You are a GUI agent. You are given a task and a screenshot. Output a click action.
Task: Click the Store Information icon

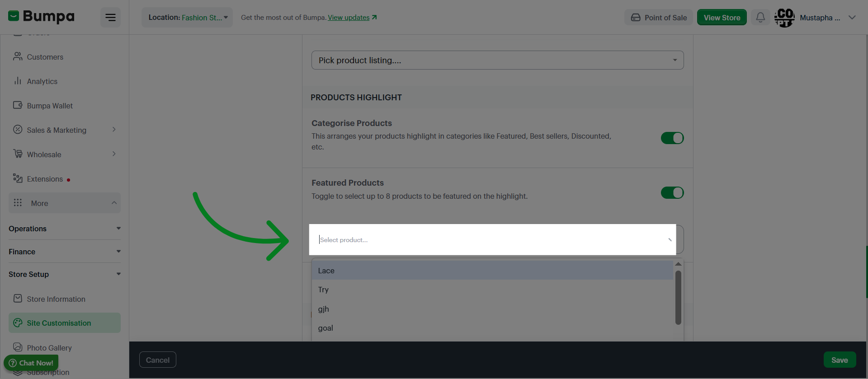pyautogui.click(x=18, y=299)
